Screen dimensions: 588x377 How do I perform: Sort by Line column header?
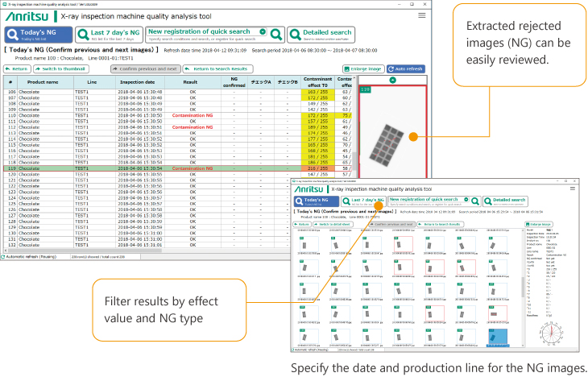tap(93, 82)
